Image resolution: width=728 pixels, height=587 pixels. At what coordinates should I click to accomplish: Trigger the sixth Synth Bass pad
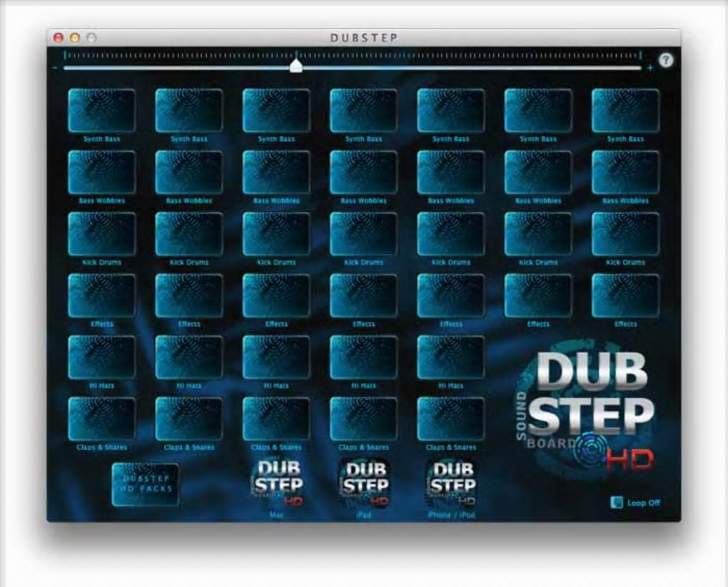tap(538, 111)
